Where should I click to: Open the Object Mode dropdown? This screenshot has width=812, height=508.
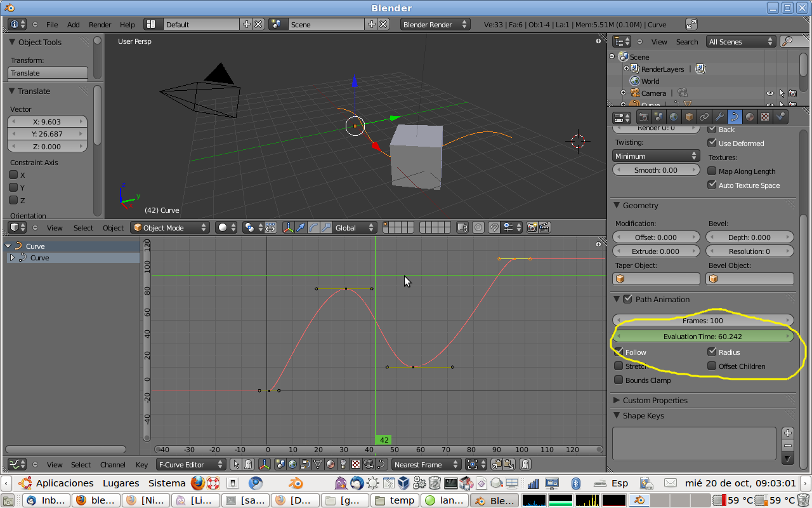point(170,227)
